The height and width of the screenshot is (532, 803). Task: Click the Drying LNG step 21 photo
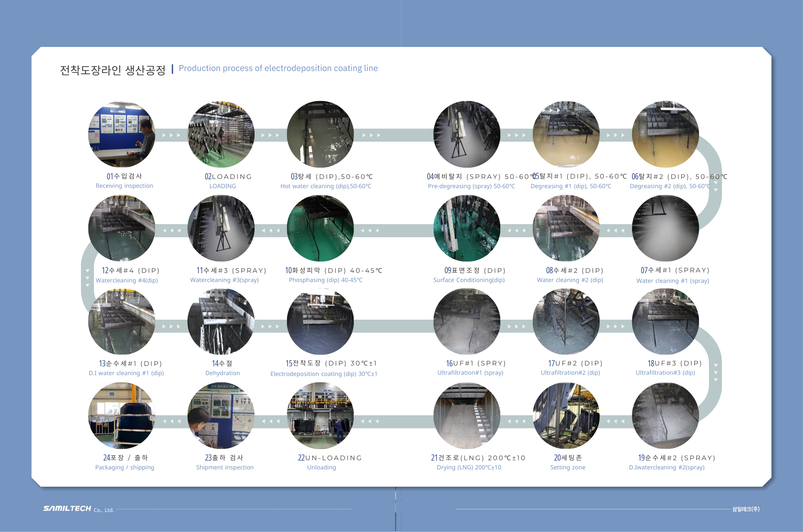(x=467, y=416)
